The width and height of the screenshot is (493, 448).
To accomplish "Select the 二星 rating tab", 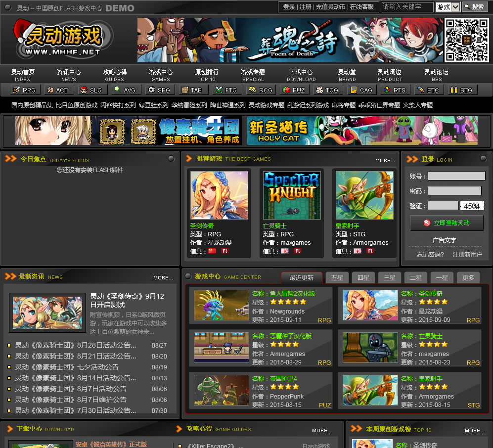I will click(x=416, y=277).
